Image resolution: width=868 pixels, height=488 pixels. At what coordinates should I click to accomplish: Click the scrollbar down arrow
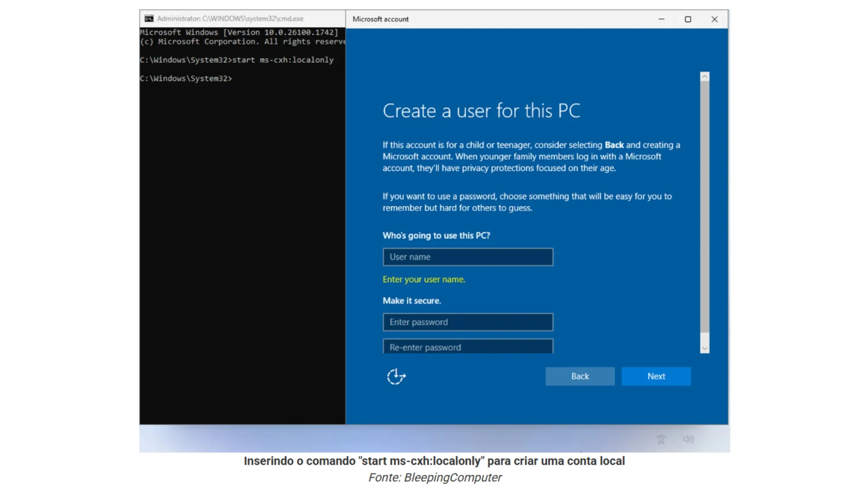pos(705,348)
